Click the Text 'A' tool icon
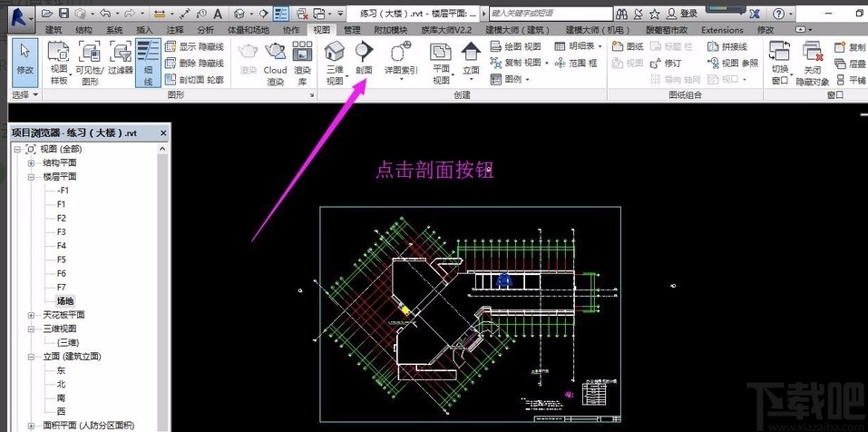868x432 pixels. (x=218, y=14)
